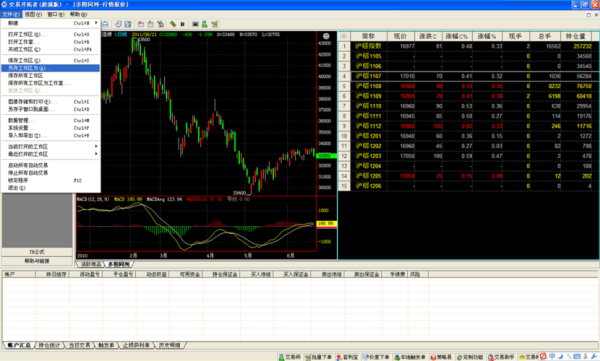
Task: Click the green pencil drawing tool icon
Action: point(173,24)
